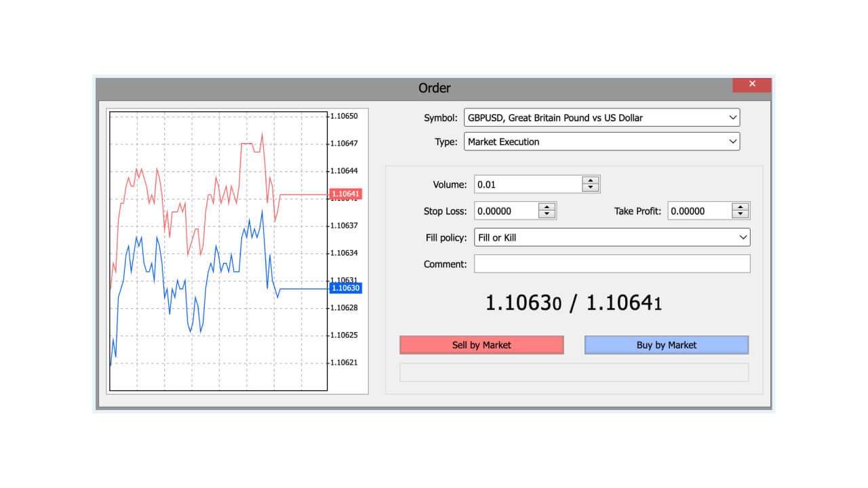Image resolution: width=868 pixels, height=488 pixels.
Task: Decrease Stop Loss with down arrow
Action: [547, 215]
